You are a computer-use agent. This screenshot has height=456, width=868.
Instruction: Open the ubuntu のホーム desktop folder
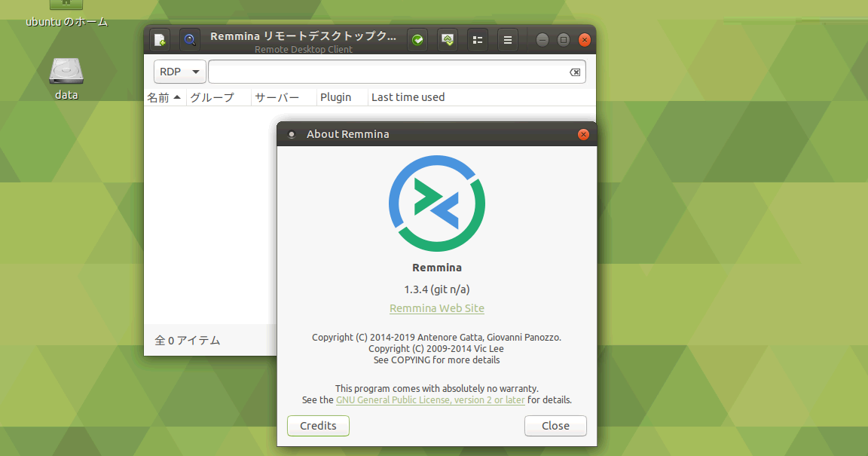[65, 15]
